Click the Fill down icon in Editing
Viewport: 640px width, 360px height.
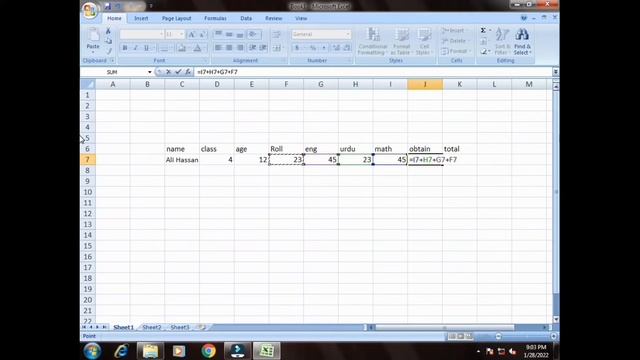[484, 41]
